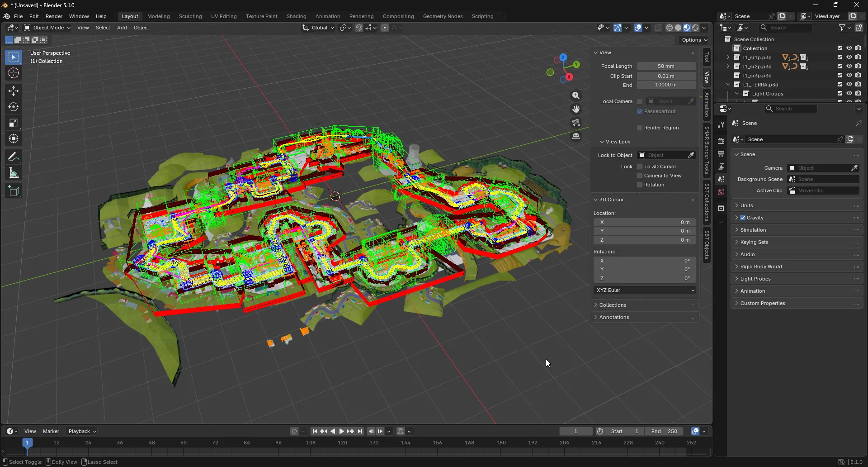Switch to the Geometry Nodes workspace tab
The height and width of the screenshot is (467, 868).
(443, 16)
